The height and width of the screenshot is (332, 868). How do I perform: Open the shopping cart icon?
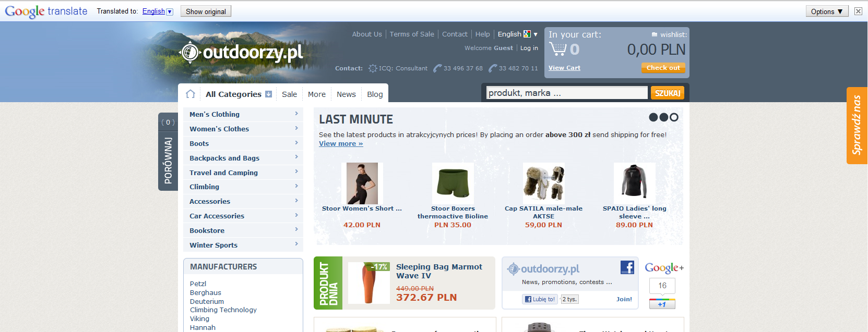pos(557,49)
